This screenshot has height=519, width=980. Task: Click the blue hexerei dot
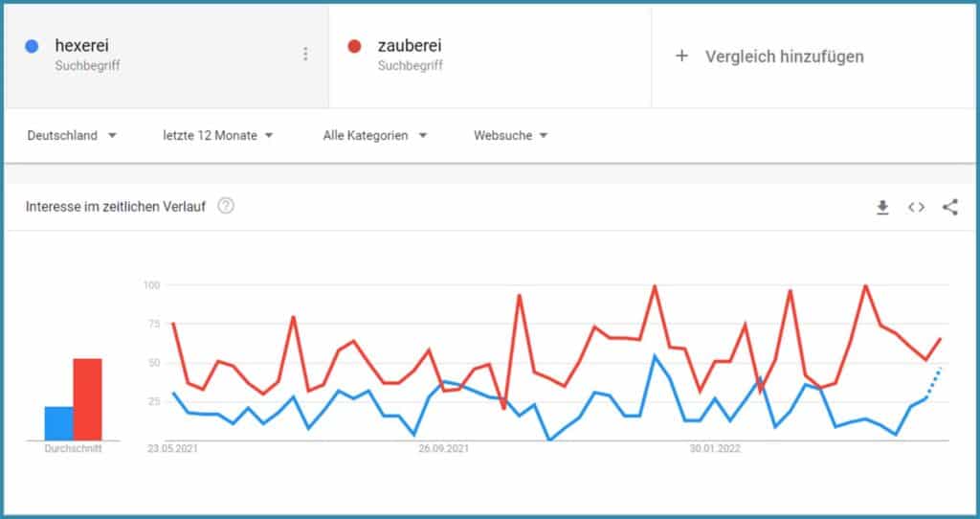pos(33,46)
